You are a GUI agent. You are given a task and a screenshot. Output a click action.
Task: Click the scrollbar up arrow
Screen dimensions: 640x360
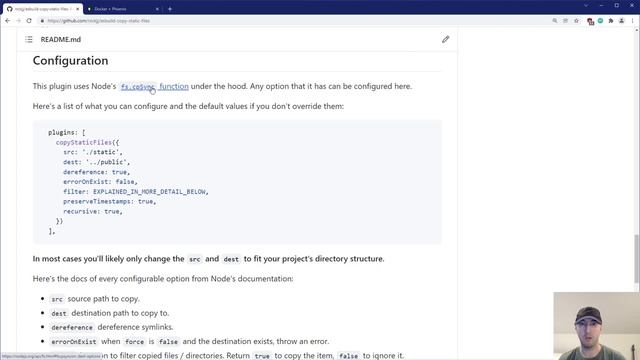pos(637,30)
